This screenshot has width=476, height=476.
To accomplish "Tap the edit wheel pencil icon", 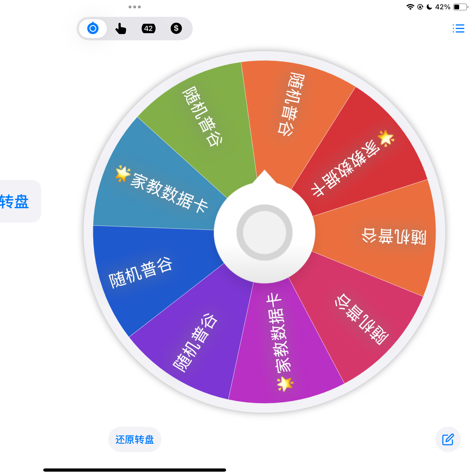I will point(448,439).
